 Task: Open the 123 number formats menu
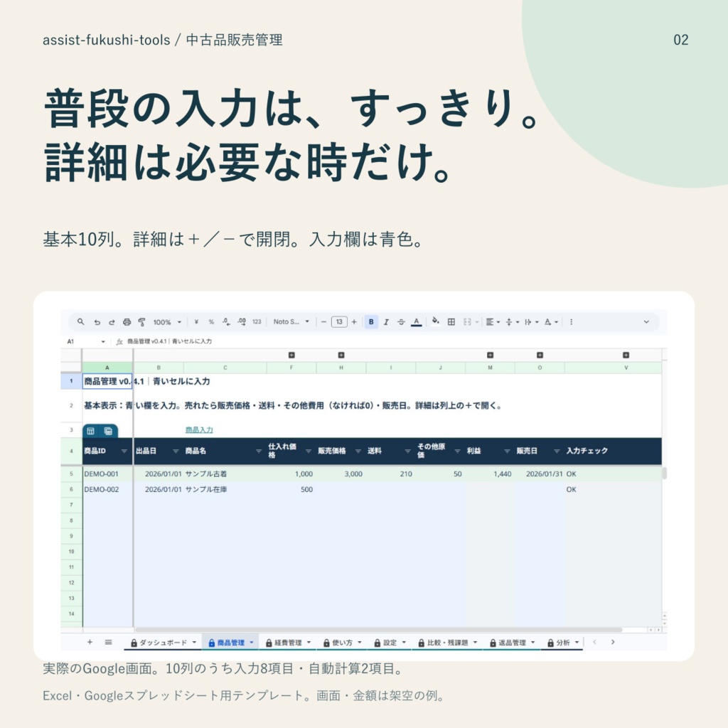257,322
